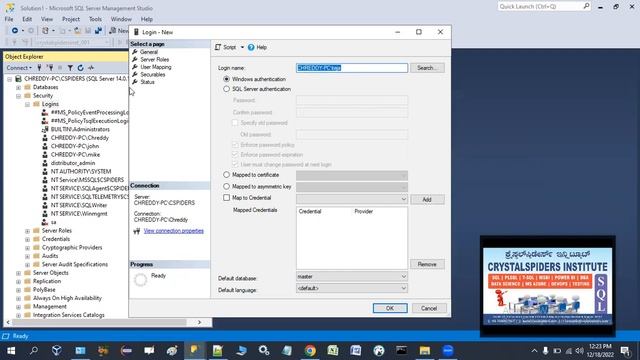Open the Connect dropdown in Object Explorer
This screenshot has height=360, width=640.
point(19,68)
